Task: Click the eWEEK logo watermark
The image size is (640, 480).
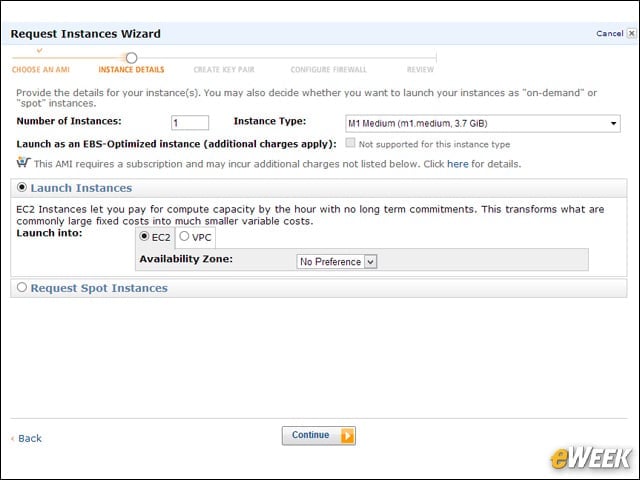Action: click(x=590, y=458)
